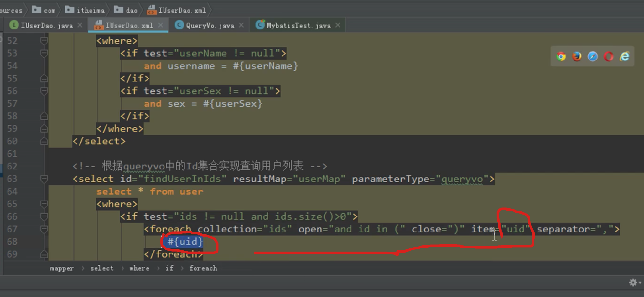Screen dimensions: 644x297
Task: Toggle fold marker at line 55
Action: pyautogui.click(x=44, y=78)
